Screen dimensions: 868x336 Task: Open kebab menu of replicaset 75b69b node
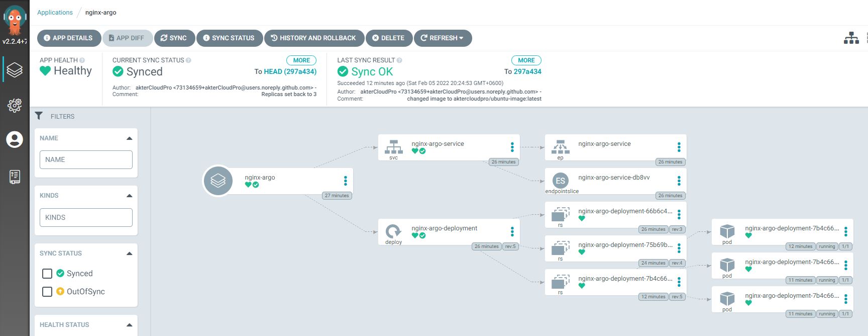coord(679,248)
